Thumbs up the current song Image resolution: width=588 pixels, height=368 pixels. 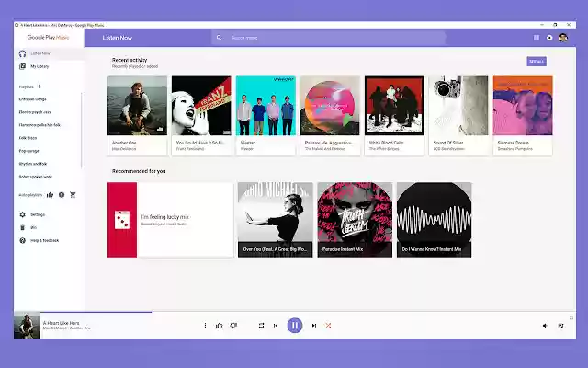click(220, 325)
